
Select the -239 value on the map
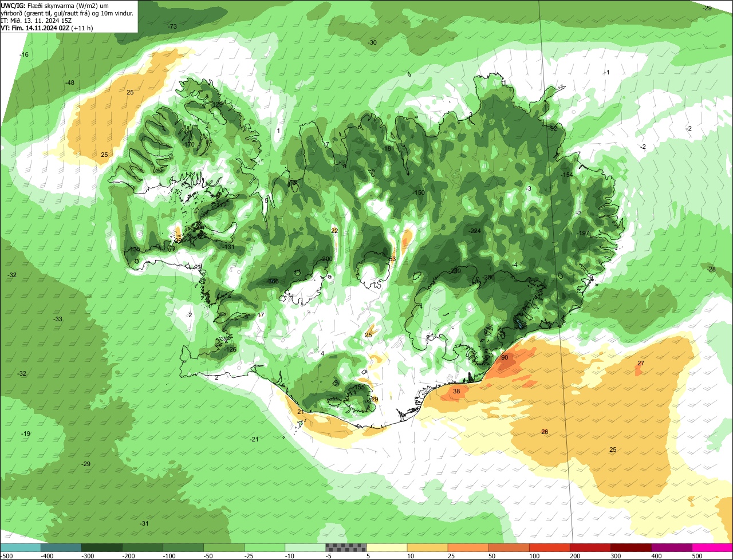pyautogui.click(x=455, y=271)
